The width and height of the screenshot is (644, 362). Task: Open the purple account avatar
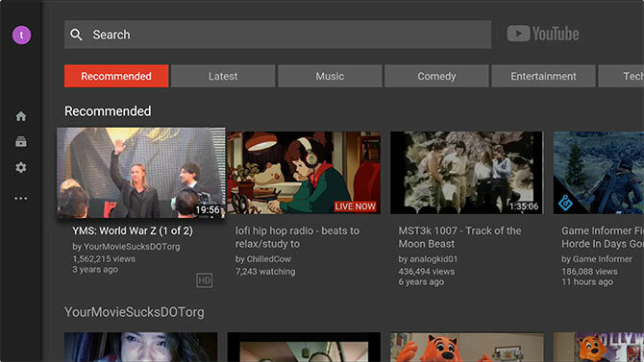[x=21, y=35]
